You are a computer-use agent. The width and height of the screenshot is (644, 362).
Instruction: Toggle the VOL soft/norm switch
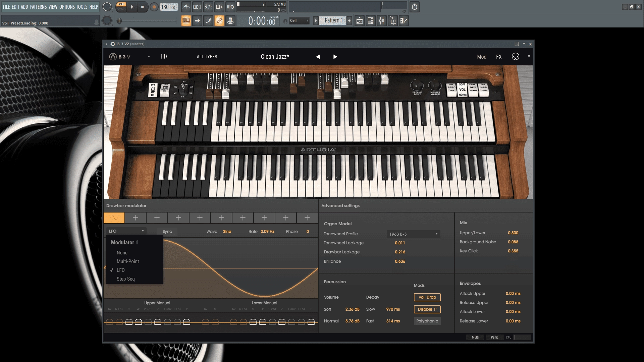click(462, 89)
